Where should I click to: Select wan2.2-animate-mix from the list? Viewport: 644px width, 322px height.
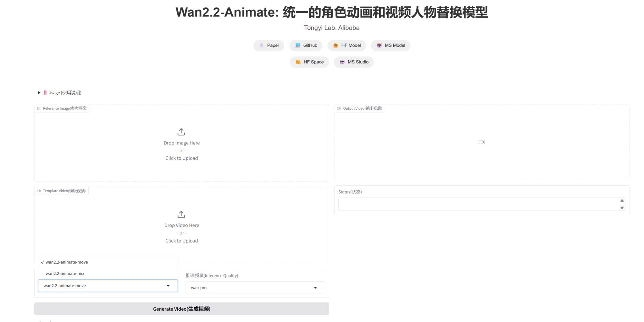tap(65, 273)
